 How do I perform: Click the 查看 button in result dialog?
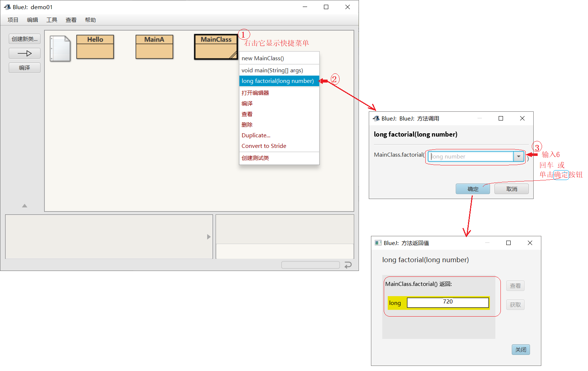pos(515,286)
